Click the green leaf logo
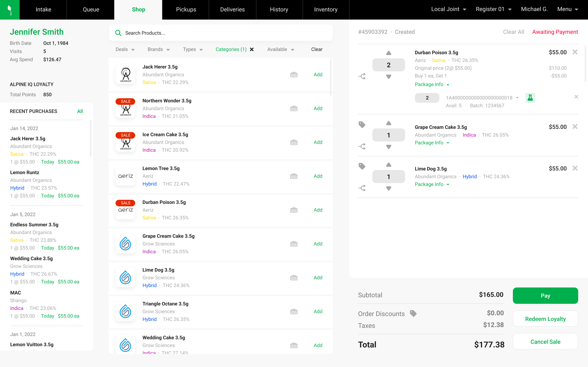588x367 pixels. click(x=10, y=10)
